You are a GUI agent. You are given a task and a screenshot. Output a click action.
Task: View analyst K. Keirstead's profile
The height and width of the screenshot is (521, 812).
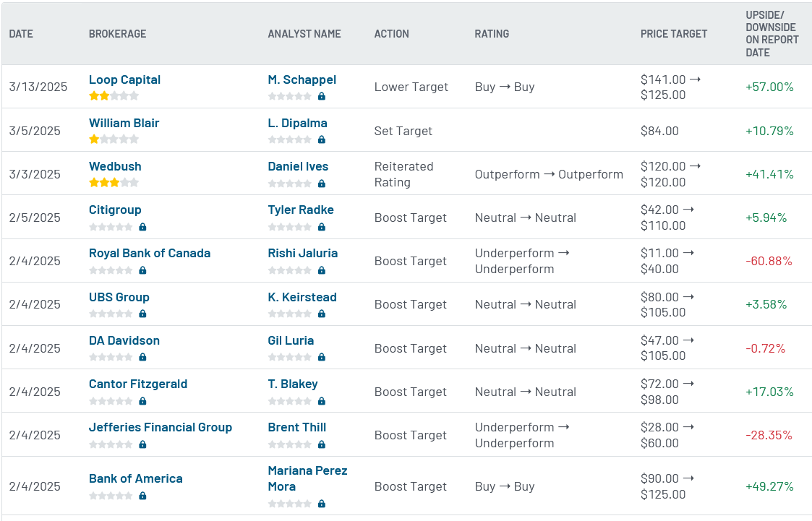click(x=302, y=298)
